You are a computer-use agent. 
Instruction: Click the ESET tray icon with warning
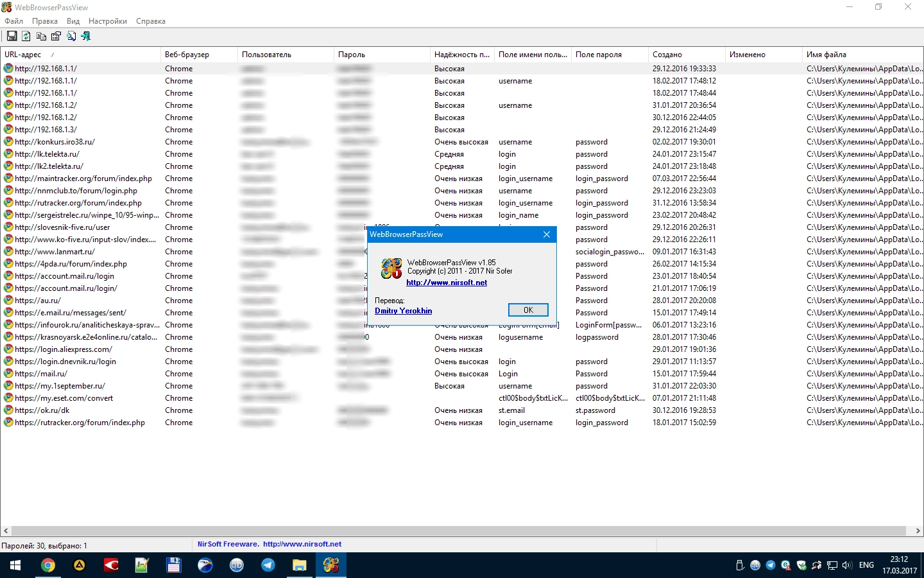pos(786,565)
